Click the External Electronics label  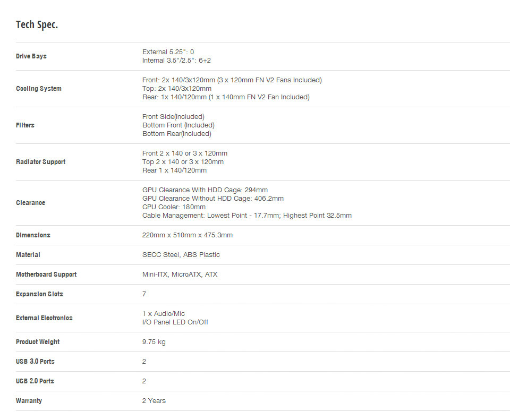coord(44,318)
